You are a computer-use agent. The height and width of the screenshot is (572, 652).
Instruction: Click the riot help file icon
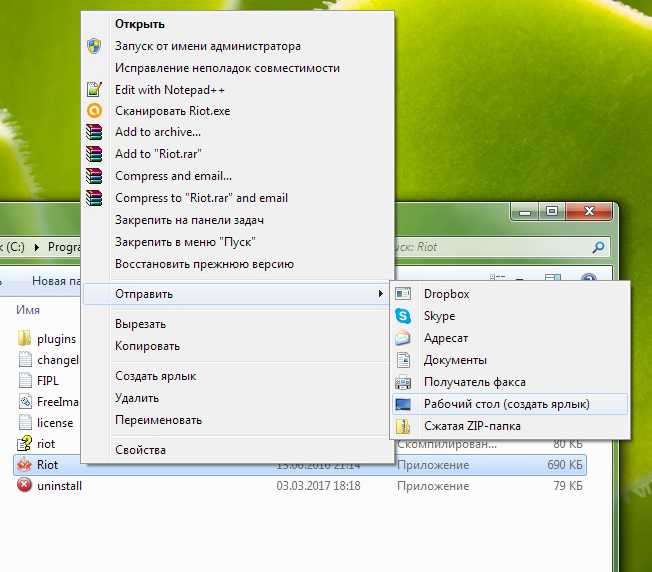(x=24, y=444)
